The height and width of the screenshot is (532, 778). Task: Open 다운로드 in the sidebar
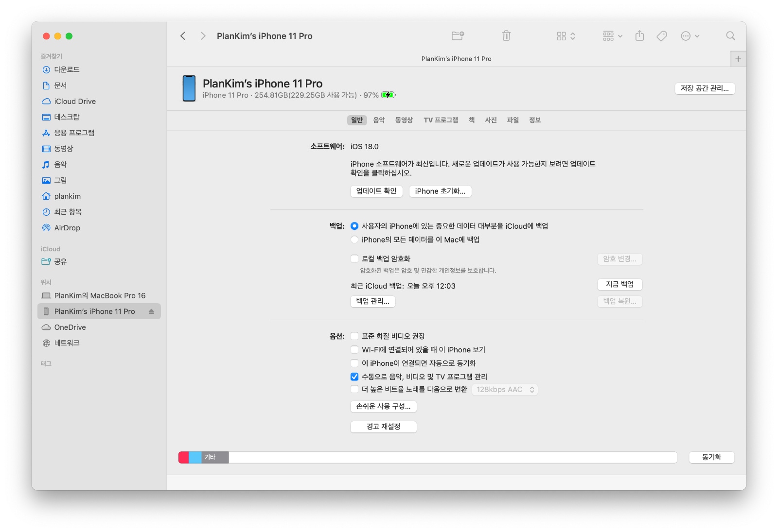click(x=67, y=69)
